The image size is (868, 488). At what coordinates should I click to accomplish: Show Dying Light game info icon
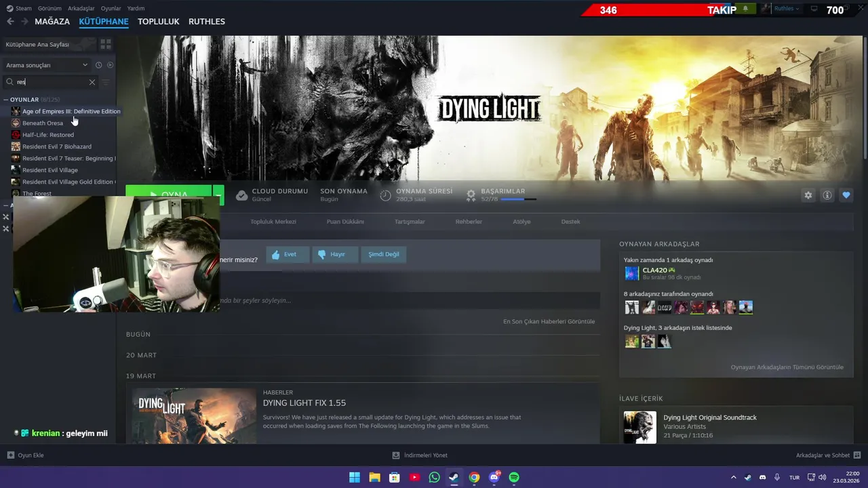(827, 195)
